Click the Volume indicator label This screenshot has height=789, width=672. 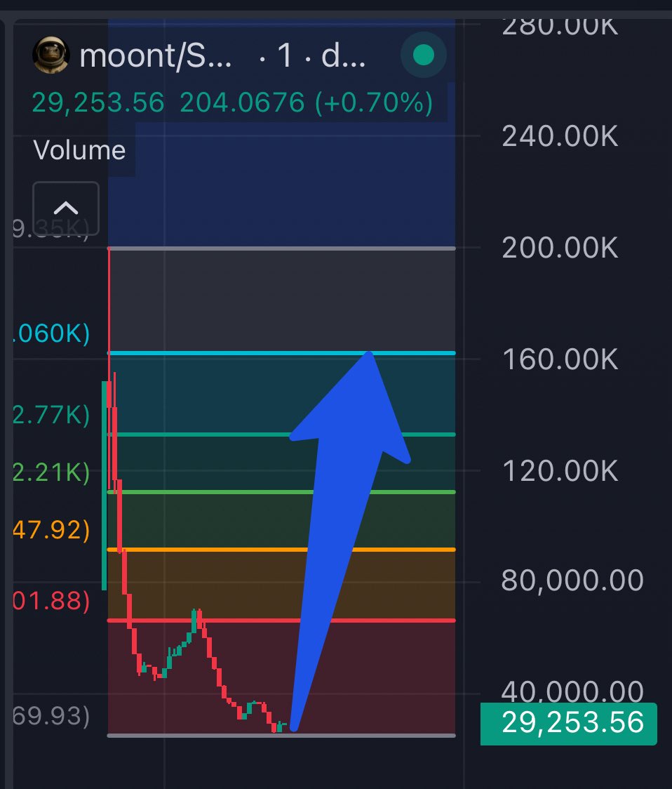(x=79, y=150)
